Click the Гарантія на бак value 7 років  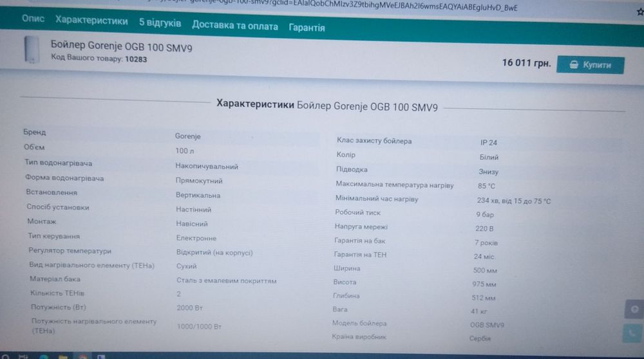click(486, 243)
